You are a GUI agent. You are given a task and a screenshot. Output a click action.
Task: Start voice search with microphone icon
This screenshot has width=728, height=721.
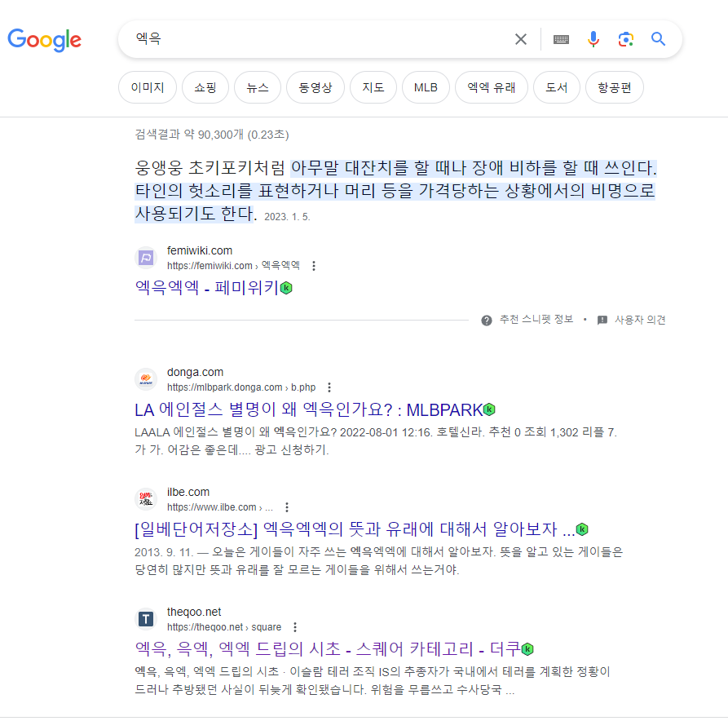[593, 39]
